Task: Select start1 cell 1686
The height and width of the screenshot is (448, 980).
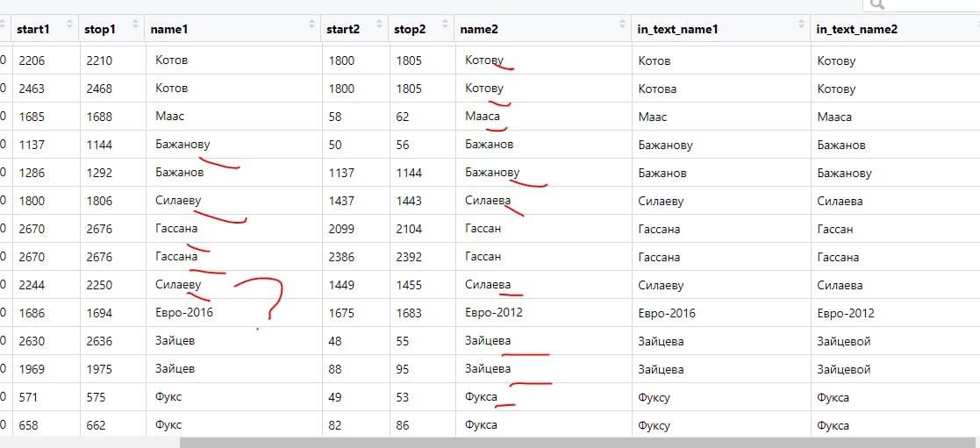Action: (x=32, y=313)
